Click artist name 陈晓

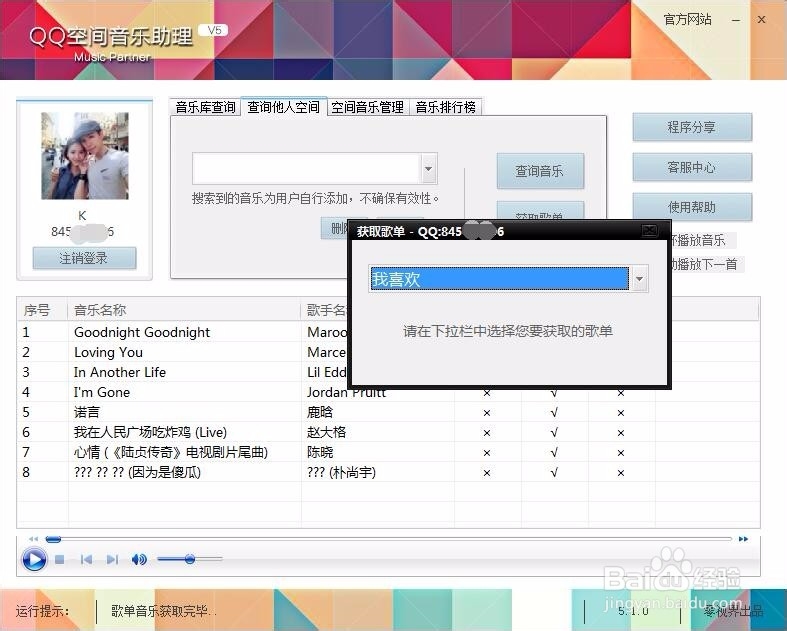point(320,453)
